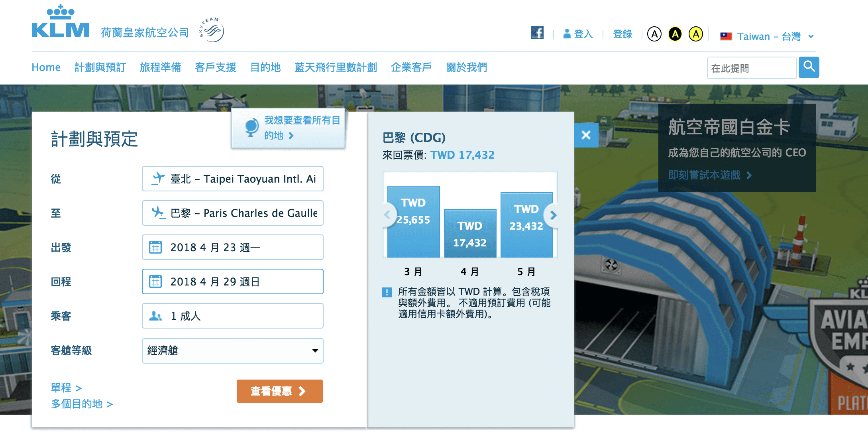Select white contrast accessibility option
The width and height of the screenshot is (868, 433).
point(654,34)
